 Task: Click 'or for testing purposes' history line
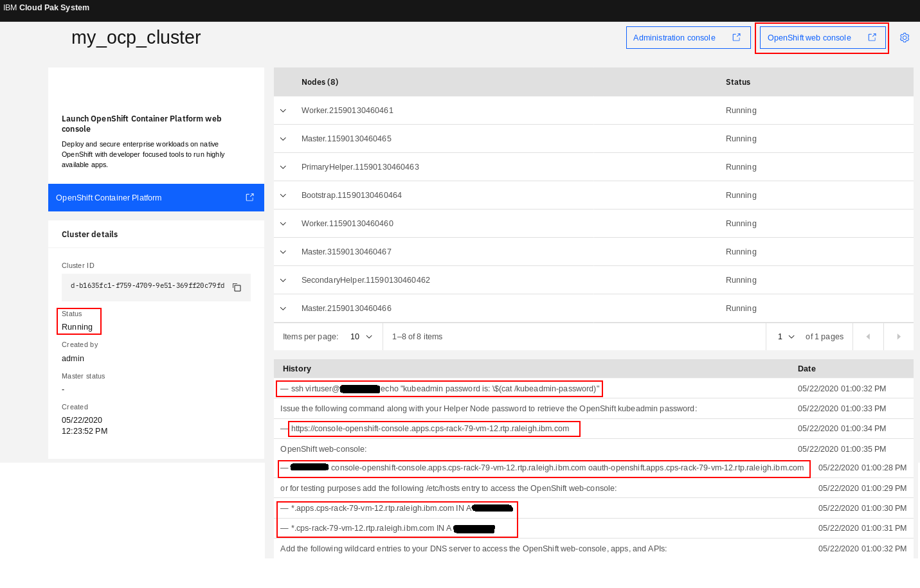pyautogui.click(x=449, y=488)
